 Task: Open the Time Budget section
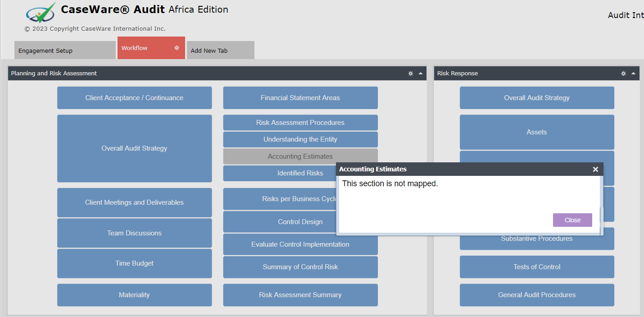(x=134, y=263)
